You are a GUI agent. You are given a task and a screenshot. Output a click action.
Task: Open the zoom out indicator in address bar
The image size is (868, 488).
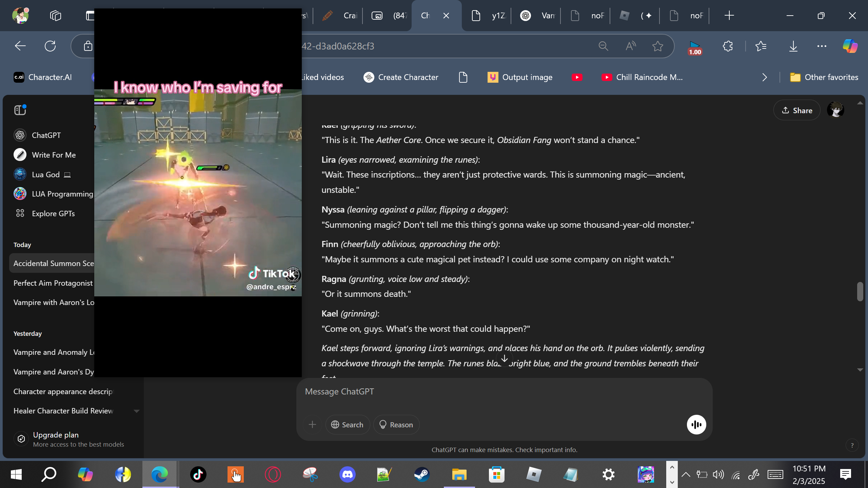pos(603,46)
